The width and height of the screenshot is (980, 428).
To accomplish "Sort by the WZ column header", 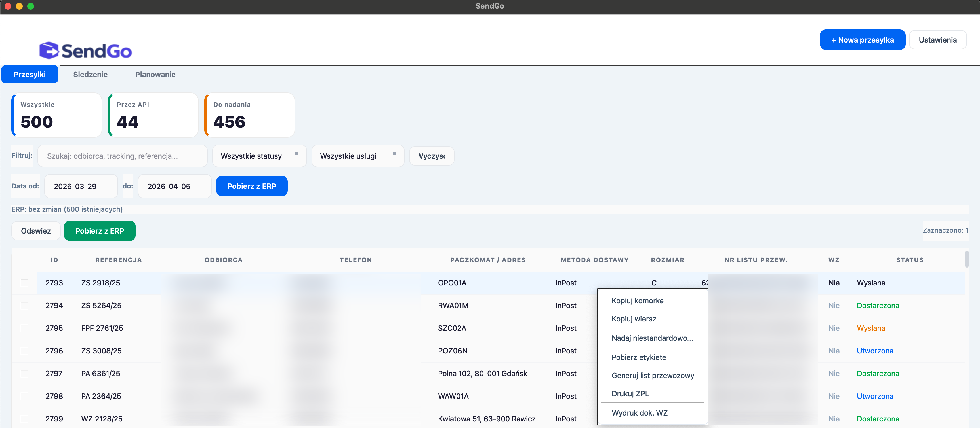I will (x=834, y=260).
